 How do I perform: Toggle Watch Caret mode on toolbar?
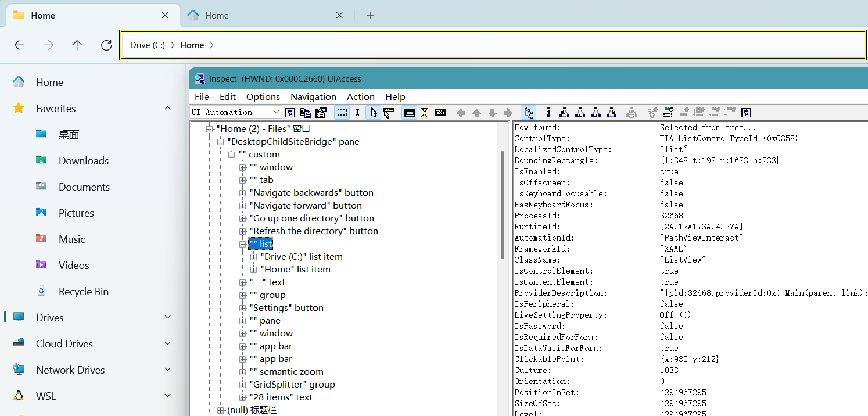point(357,112)
